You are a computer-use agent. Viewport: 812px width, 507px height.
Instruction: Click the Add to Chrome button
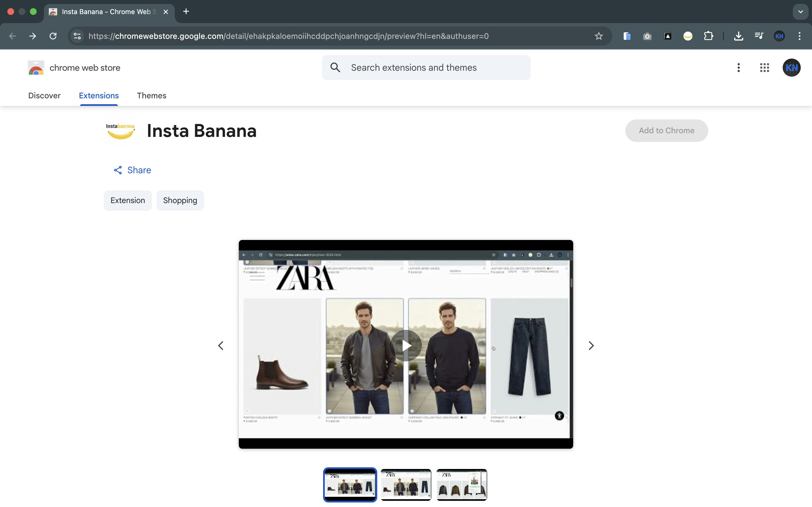point(667,130)
